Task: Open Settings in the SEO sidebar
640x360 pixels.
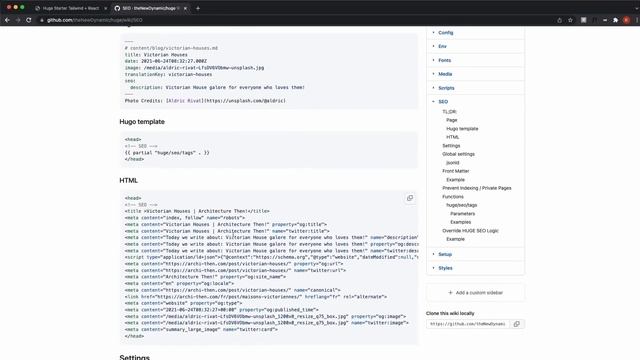Action: click(x=451, y=146)
